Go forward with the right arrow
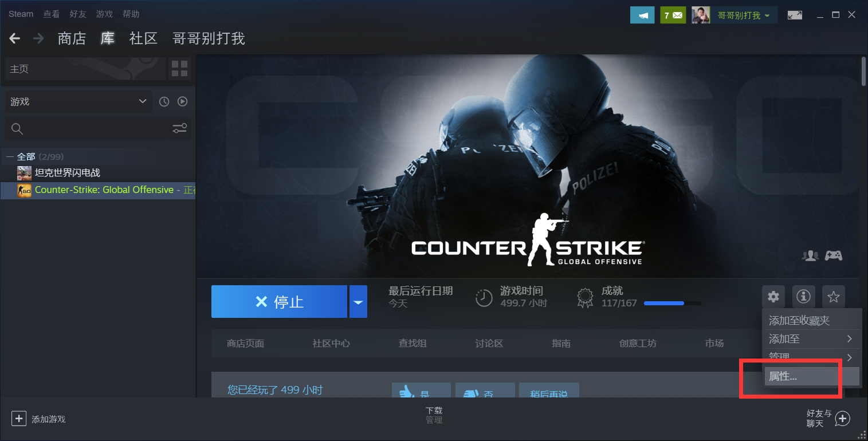 pos(38,38)
